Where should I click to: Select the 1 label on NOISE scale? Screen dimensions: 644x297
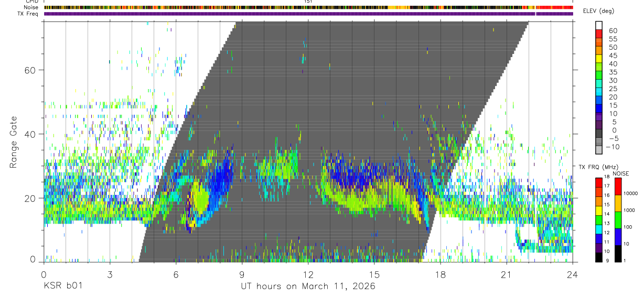pyautogui.click(x=626, y=261)
